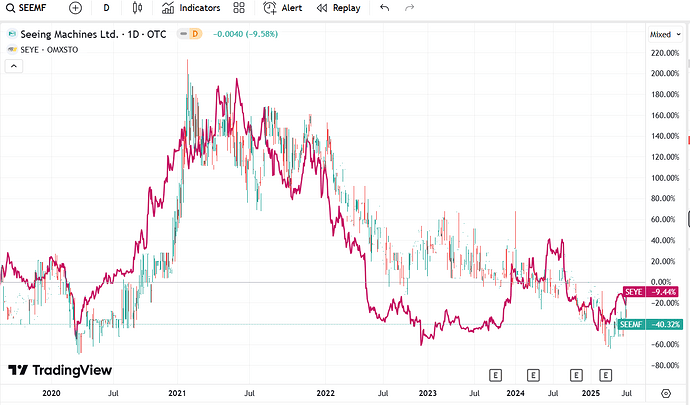This screenshot has height=405, width=690.
Task: Click the 200.00% level on the price scale
Action: coord(664,73)
